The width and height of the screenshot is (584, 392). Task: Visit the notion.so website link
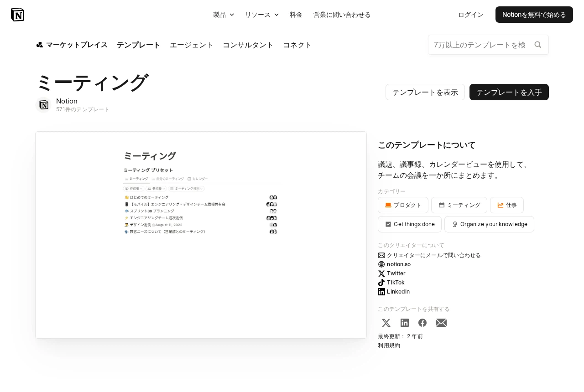click(399, 264)
